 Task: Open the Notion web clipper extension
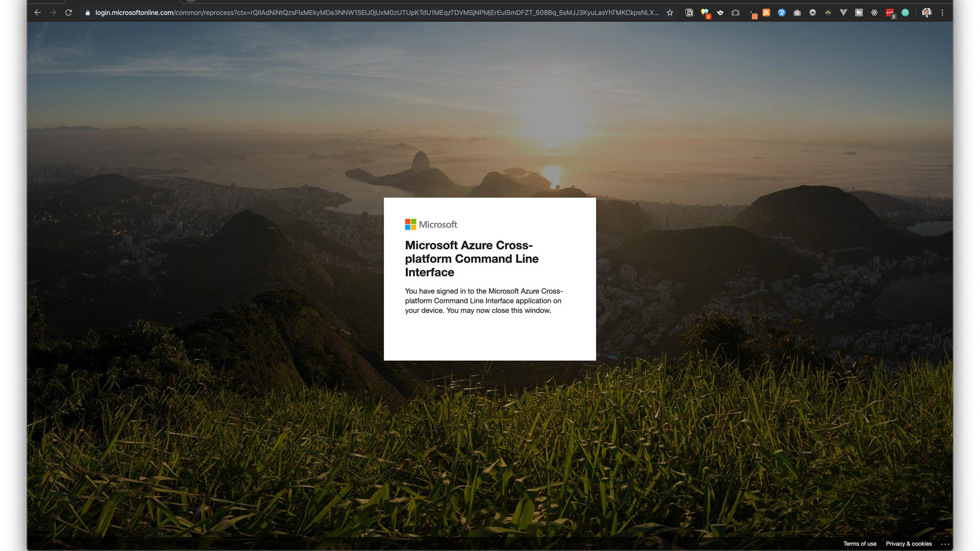pos(689,13)
